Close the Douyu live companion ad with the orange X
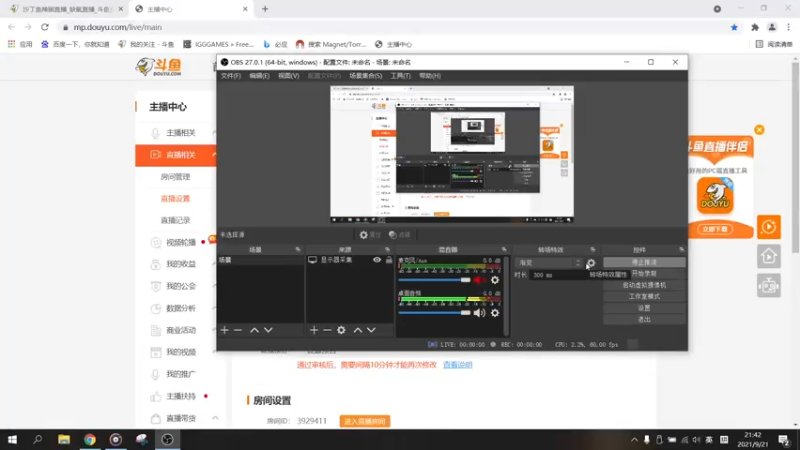This screenshot has height=450, width=800. click(x=759, y=130)
